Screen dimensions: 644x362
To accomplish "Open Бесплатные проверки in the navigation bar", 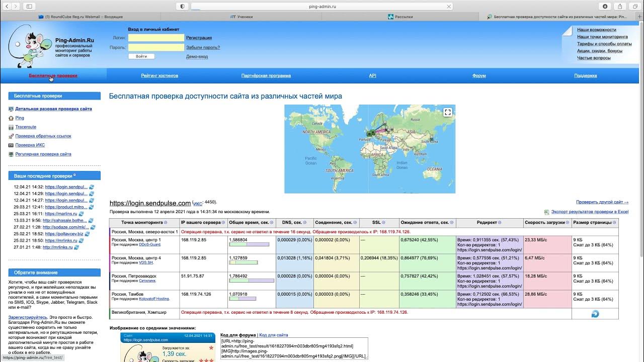I will [53, 75].
